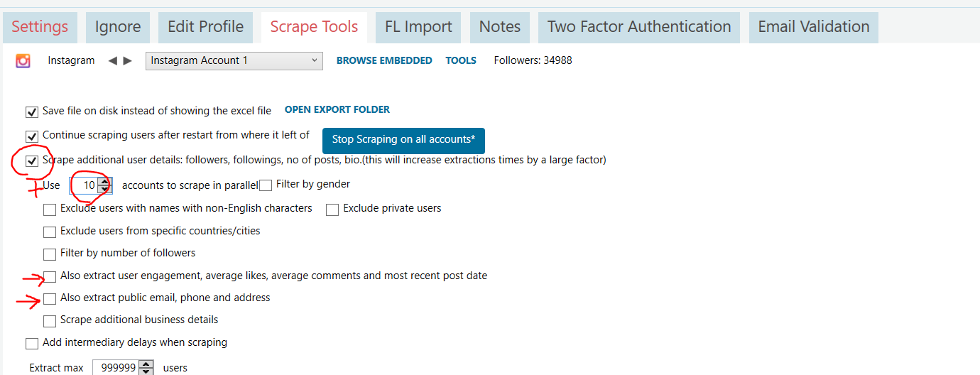Go to next account with right arrow
The width and height of the screenshot is (980, 375).
[128, 61]
